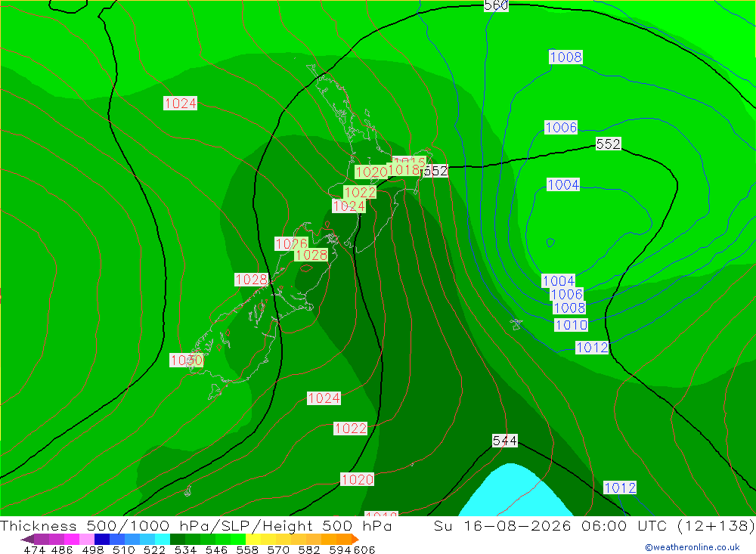756x554 pixels.
Task: Click the 498 legend value
Action: click(92, 550)
